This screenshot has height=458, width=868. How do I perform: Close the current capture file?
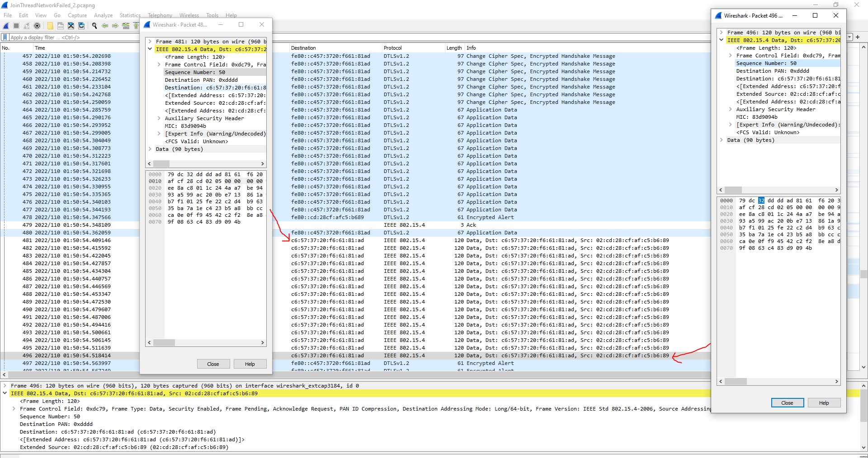coord(71,26)
